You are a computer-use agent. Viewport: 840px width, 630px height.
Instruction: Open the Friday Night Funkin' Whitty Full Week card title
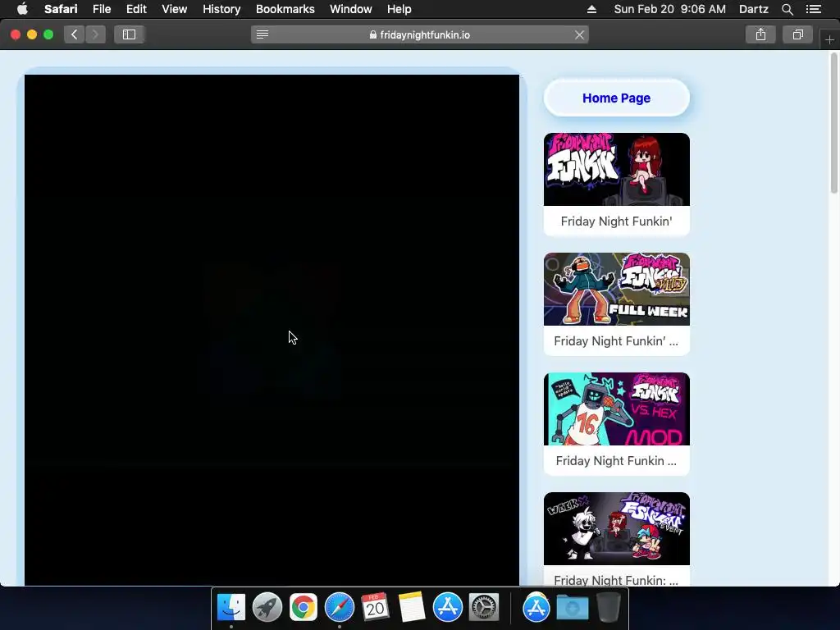(x=617, y=341)
